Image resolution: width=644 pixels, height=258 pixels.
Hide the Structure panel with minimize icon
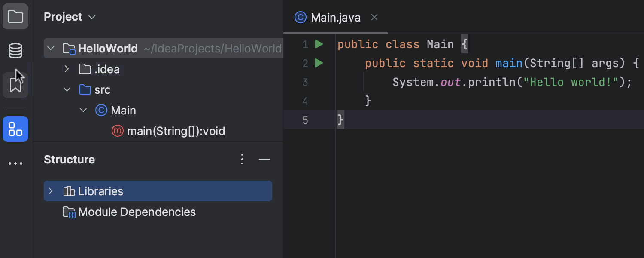pos(264,159)
